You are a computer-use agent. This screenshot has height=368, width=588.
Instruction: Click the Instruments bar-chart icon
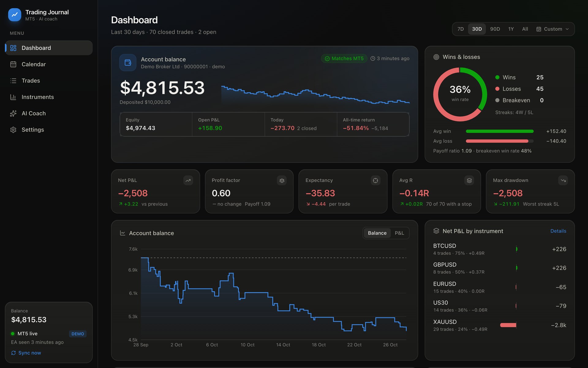click(13, 97)
